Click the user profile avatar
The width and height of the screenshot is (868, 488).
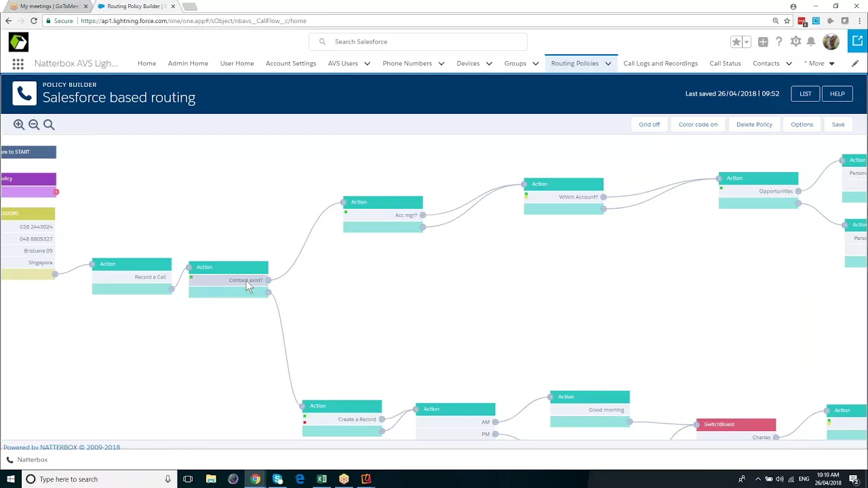pyautogui.click(x=831, y=42)
